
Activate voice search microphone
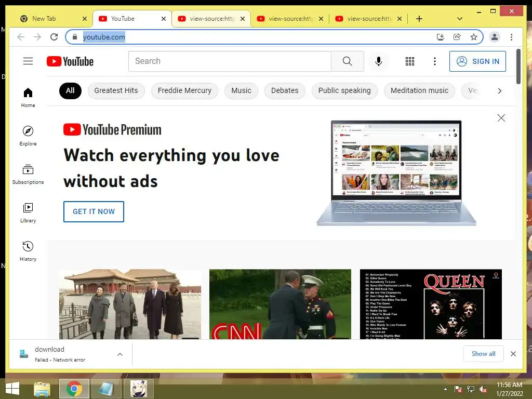379,61
